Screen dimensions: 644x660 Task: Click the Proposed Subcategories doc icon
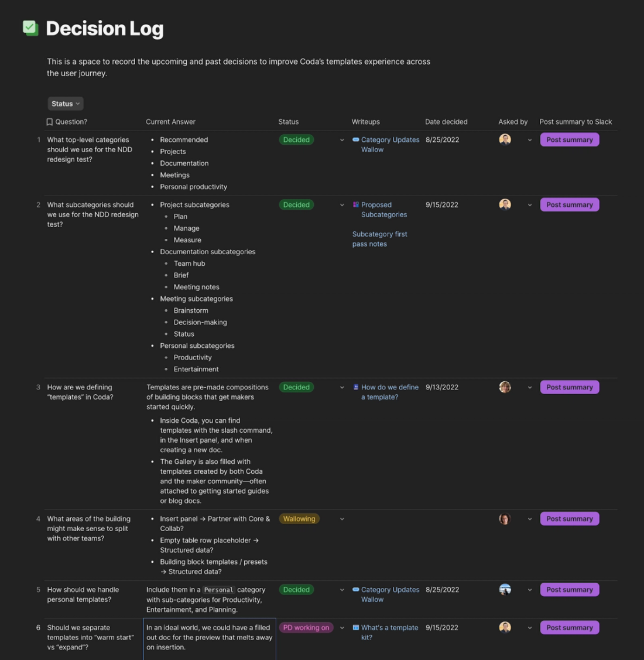pyautogui.click(x=356, y=204)
